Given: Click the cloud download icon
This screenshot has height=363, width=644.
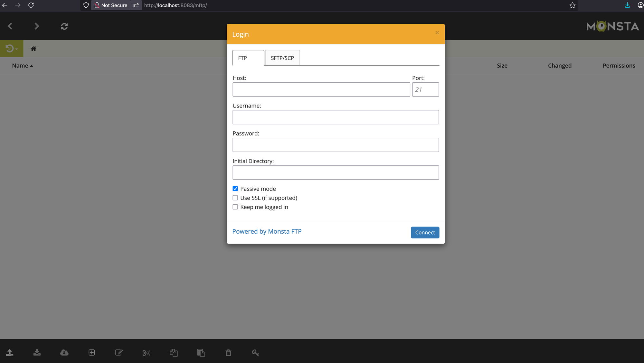Looking at the screenshot, I should 64,353.
